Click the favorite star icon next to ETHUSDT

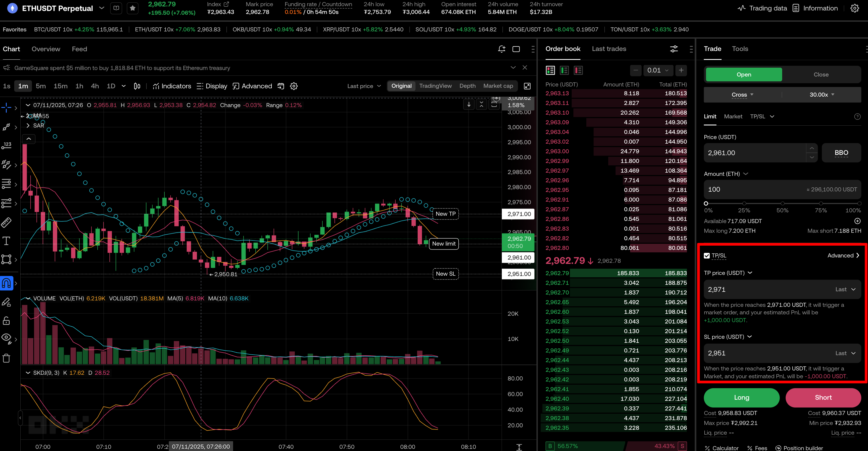point(133,8)
